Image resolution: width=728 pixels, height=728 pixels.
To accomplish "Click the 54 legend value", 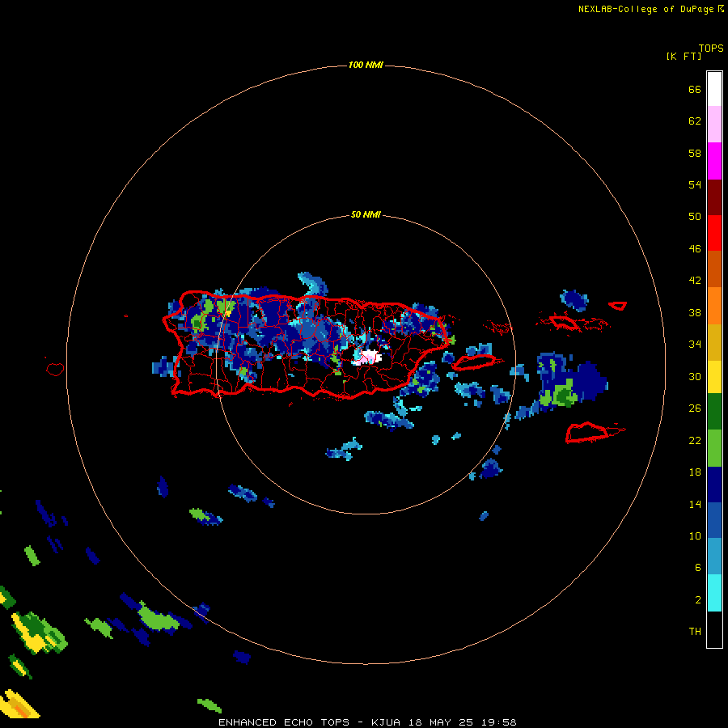I will (x=695, y=184).
